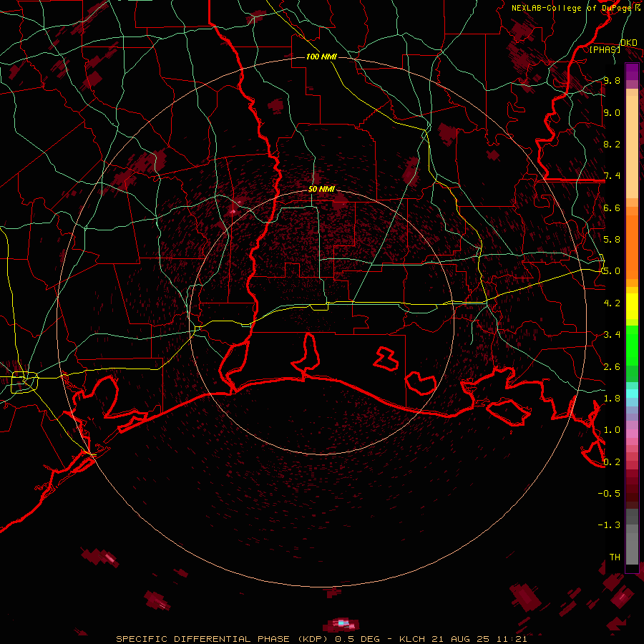The width and height of the screenshot is (644, 644).
Task: Click the 2.6 value on the color scale
Action: (612, 367)
